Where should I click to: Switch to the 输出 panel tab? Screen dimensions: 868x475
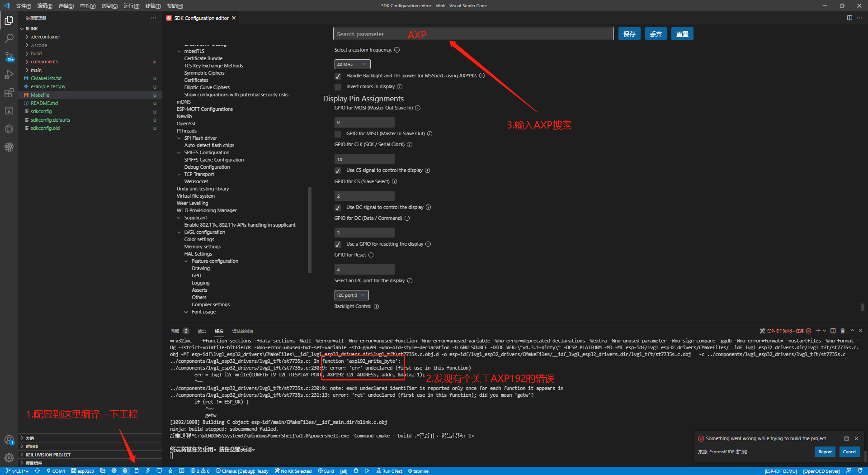click(202, 331)
